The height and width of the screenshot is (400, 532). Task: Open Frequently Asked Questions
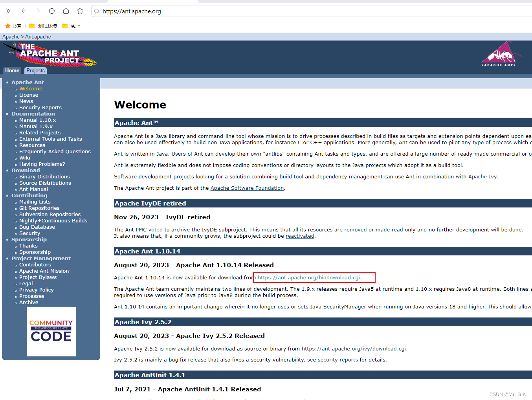tap(55, 152)
